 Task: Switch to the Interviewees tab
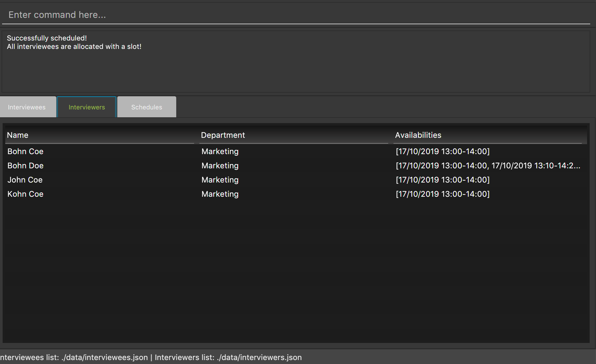(28, 107)
